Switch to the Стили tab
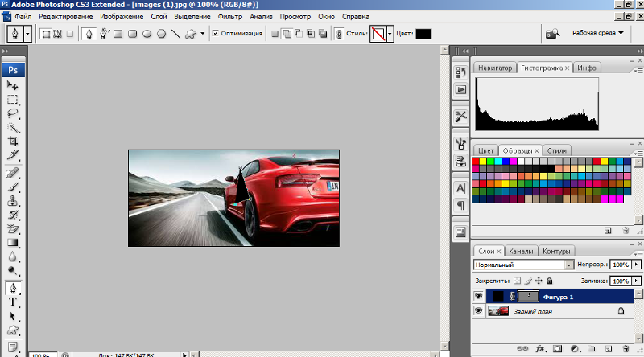 pos(556,150)
